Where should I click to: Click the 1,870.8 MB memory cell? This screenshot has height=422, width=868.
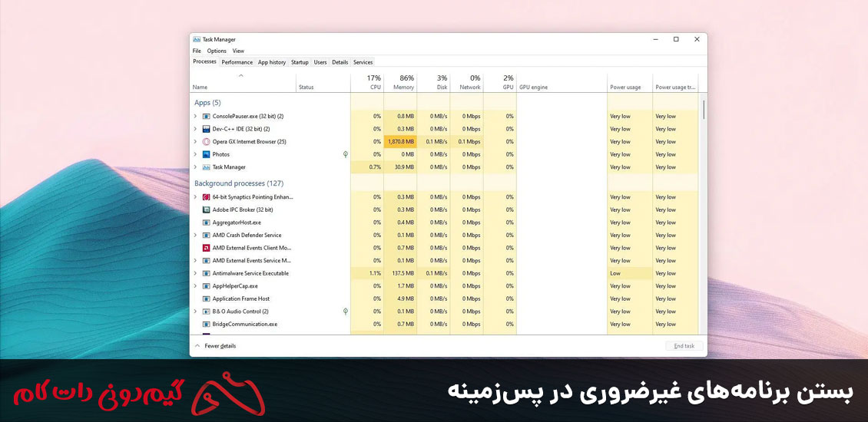400,142
